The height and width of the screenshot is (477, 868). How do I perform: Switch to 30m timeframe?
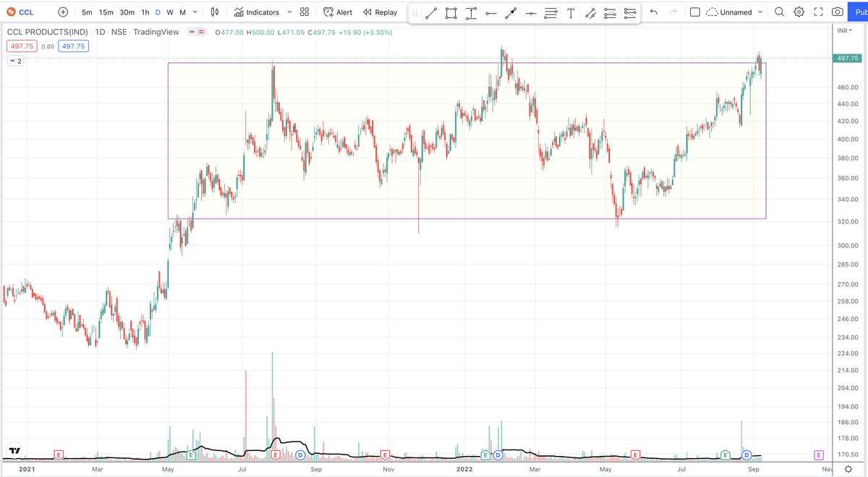pos(127,12)
